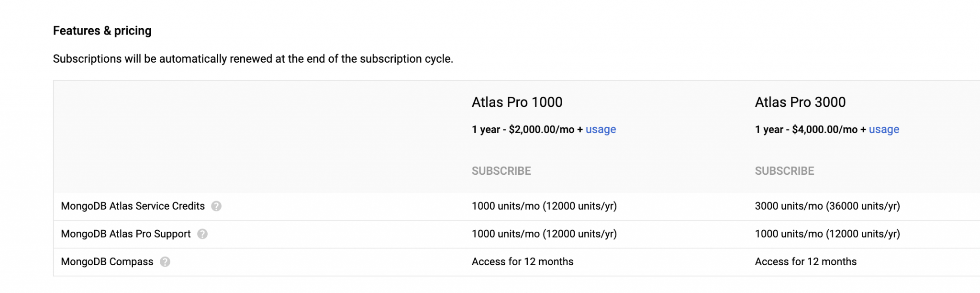The width and height of the screenshot is (980, 293).
Task: Click Access for 12 months under Atlas Pro 1000
Action: pyautogui.click(x=522, y=261)
